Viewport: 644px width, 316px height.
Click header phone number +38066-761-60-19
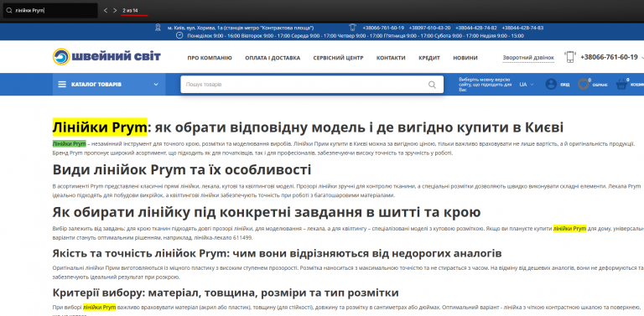[x=609, y=57]
